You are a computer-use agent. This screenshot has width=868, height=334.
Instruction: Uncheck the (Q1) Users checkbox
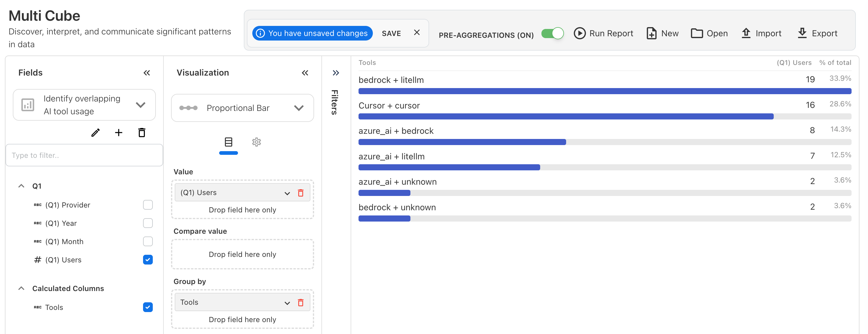coord(148,259)
